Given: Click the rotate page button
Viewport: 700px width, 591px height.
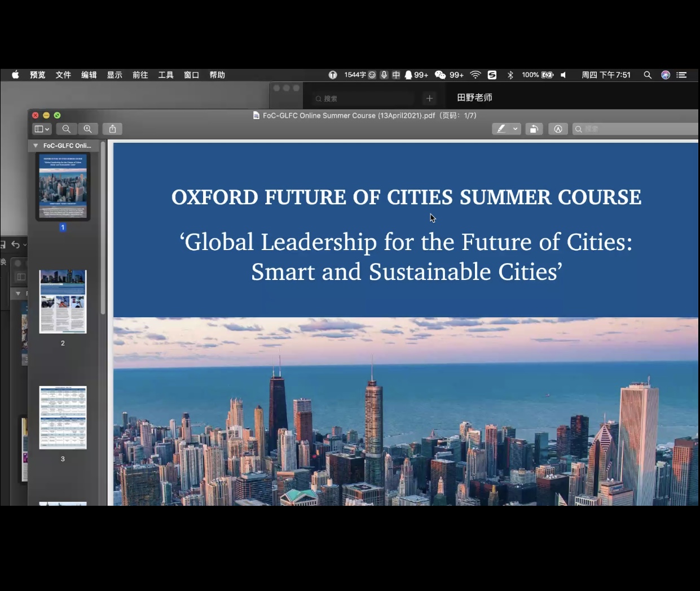Looking at the screenshot, I should click(534, 129).
